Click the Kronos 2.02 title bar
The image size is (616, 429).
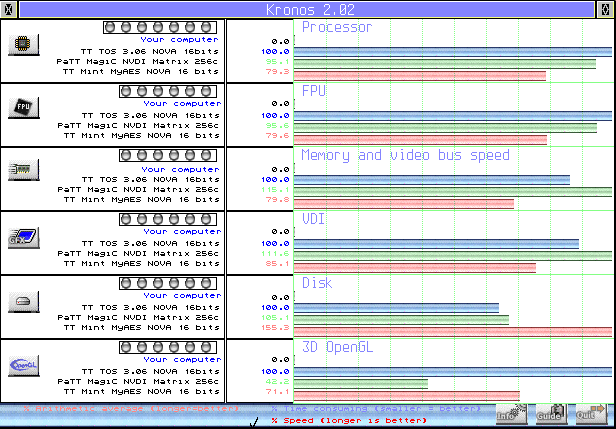(x=306, y=9)
